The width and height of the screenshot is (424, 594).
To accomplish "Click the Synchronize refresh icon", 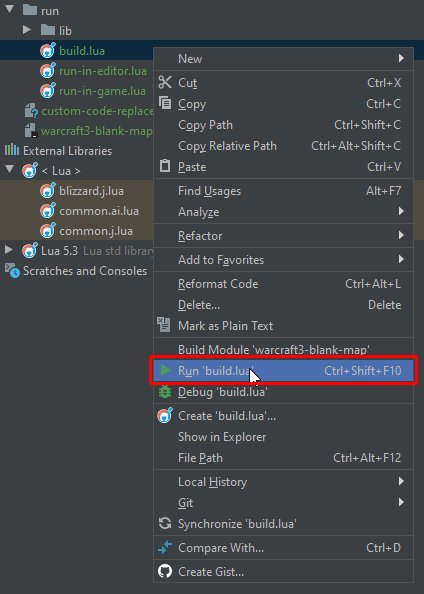I will click(x=165, y=524).
